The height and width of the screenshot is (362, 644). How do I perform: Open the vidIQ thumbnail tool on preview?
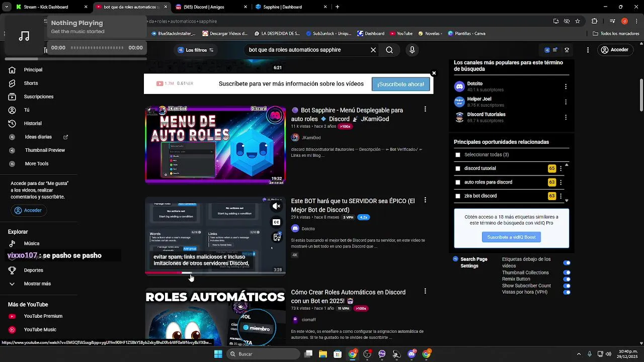coord(277,237)
